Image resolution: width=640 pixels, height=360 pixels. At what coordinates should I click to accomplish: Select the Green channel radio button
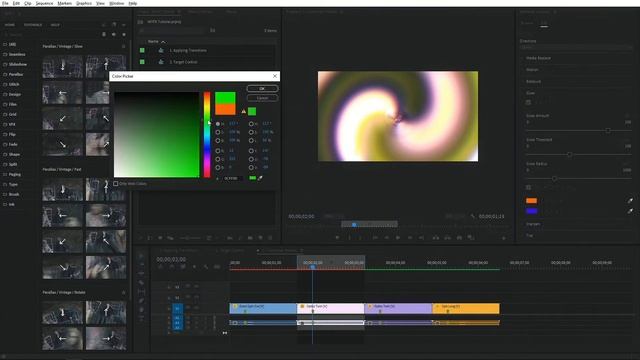click(x=218, y=159)
